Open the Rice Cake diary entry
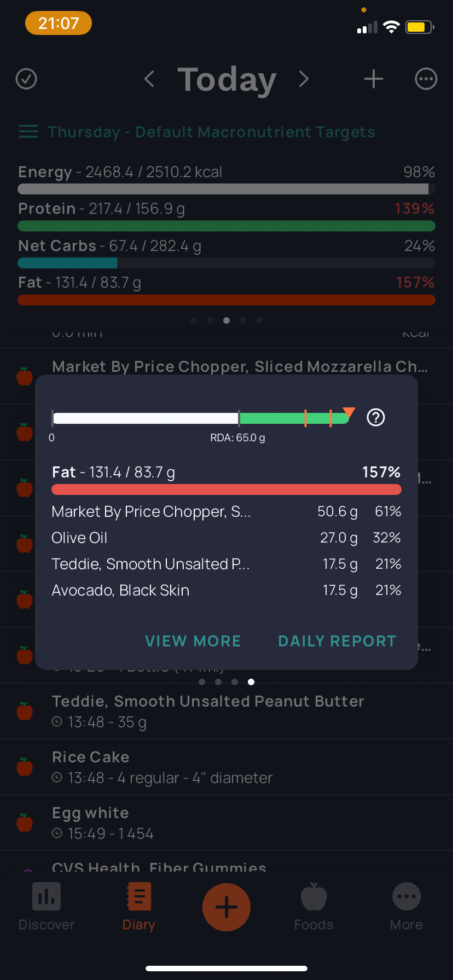 pyautogui.click(x=226, y=767)
